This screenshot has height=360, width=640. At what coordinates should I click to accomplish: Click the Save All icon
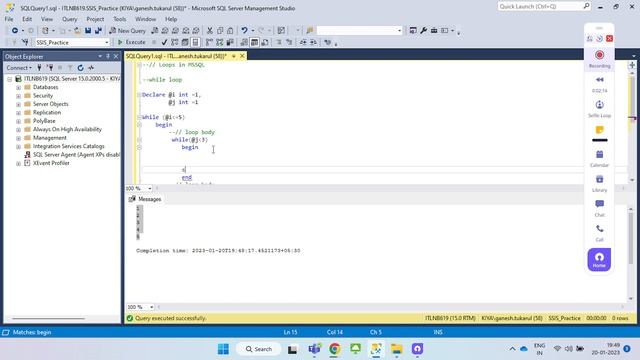coord(98,31)
